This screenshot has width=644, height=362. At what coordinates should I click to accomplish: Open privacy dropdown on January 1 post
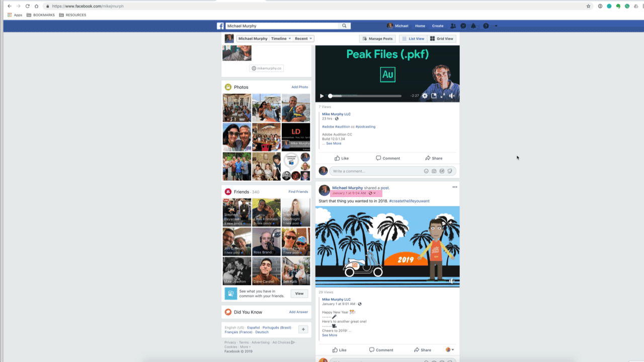click(372, 193)
